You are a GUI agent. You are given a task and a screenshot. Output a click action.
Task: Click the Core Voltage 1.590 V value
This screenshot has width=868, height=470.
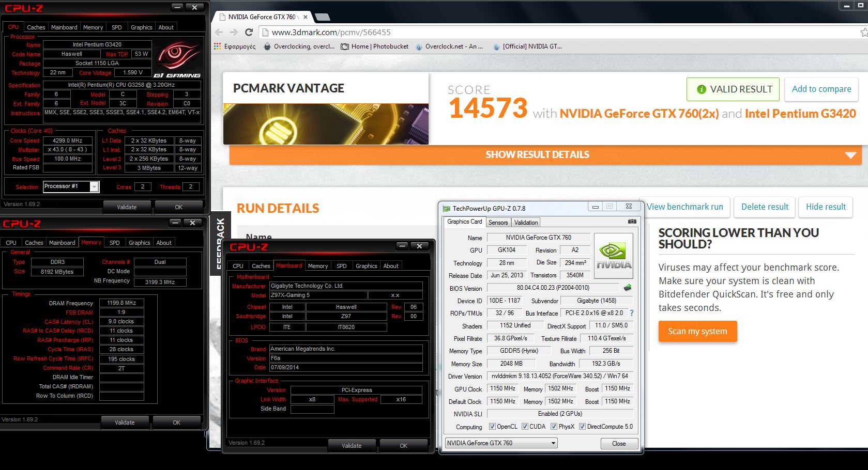(x=133, y=73)
